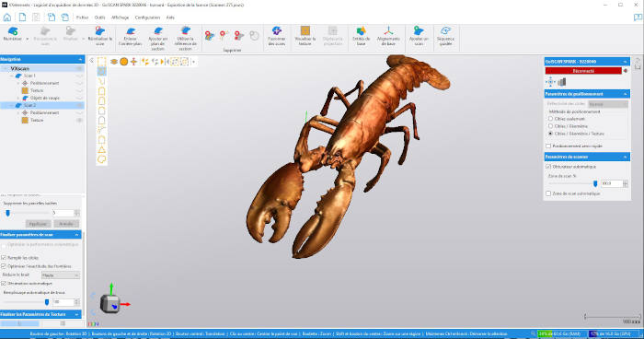Screen dimensions: 644x339
Task: Open the Fichier menu
Action: 82,18
